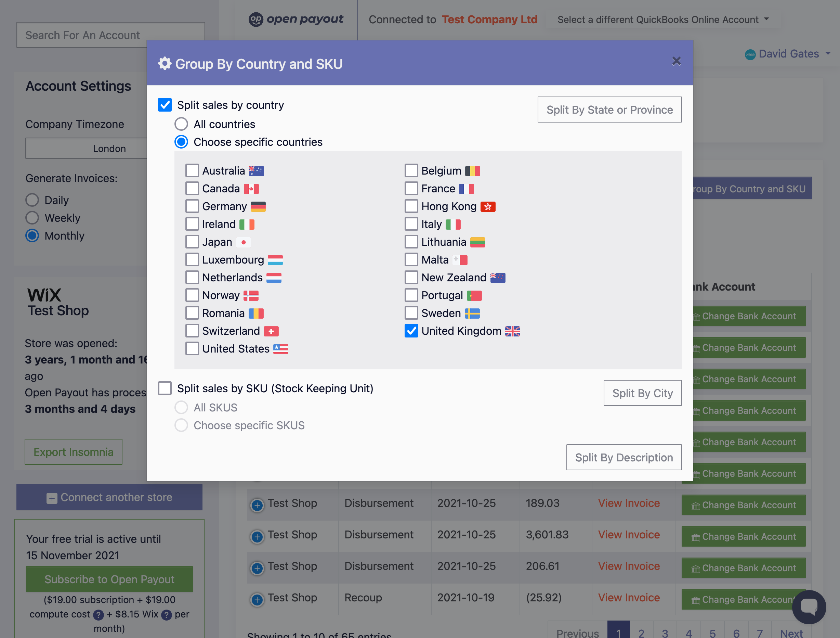Click the Open Payout logo
This screenshot has width=840, height=638.
[296, 19]
